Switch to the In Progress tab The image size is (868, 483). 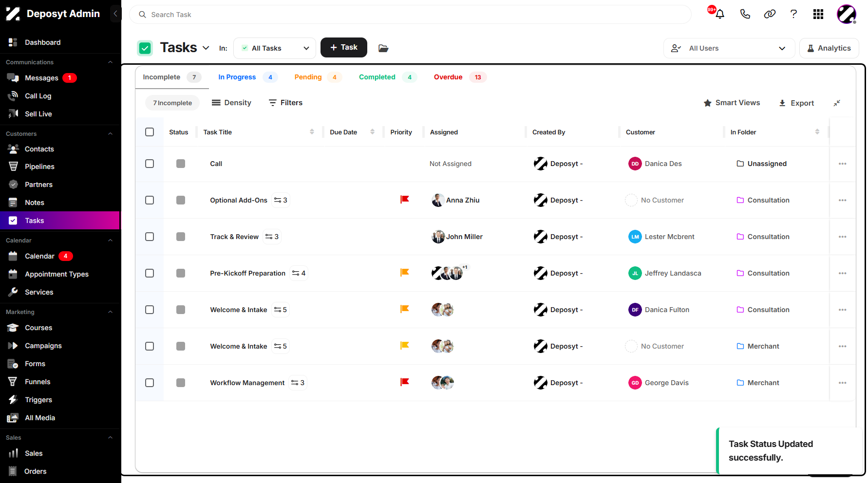coord(247,77)
